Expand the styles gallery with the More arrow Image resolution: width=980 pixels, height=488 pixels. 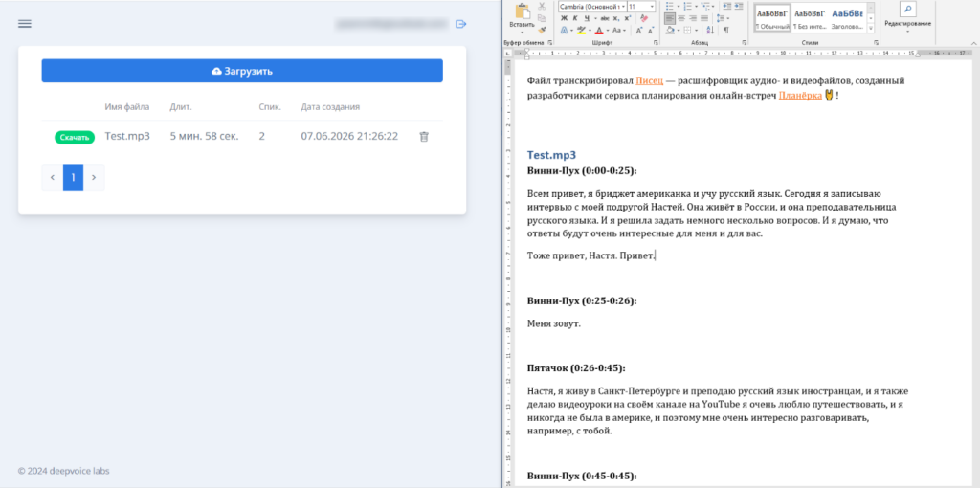[x=871, y=28]
